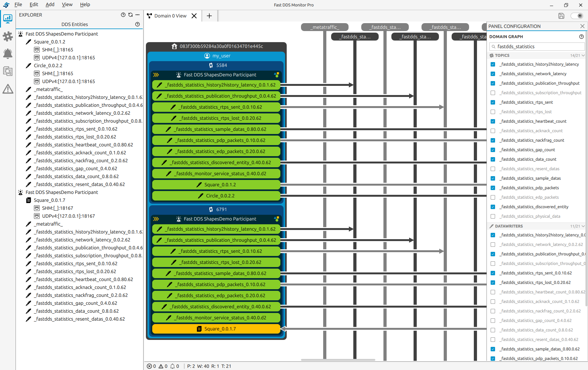Image resolution: width=588 pixels, height=370 pixels.
Task: Uncheck rtps_lost_0.0.20.62 datawriter
Action: click(493, 283)
